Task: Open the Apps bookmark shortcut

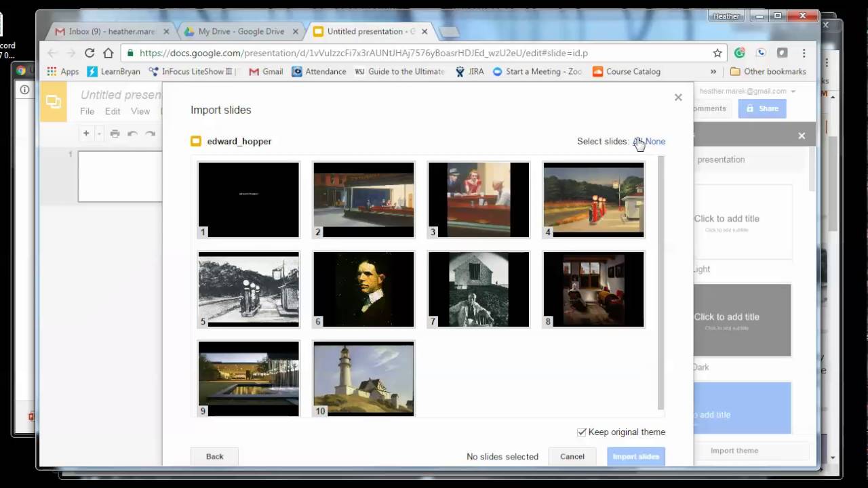Action: [62, 71]
